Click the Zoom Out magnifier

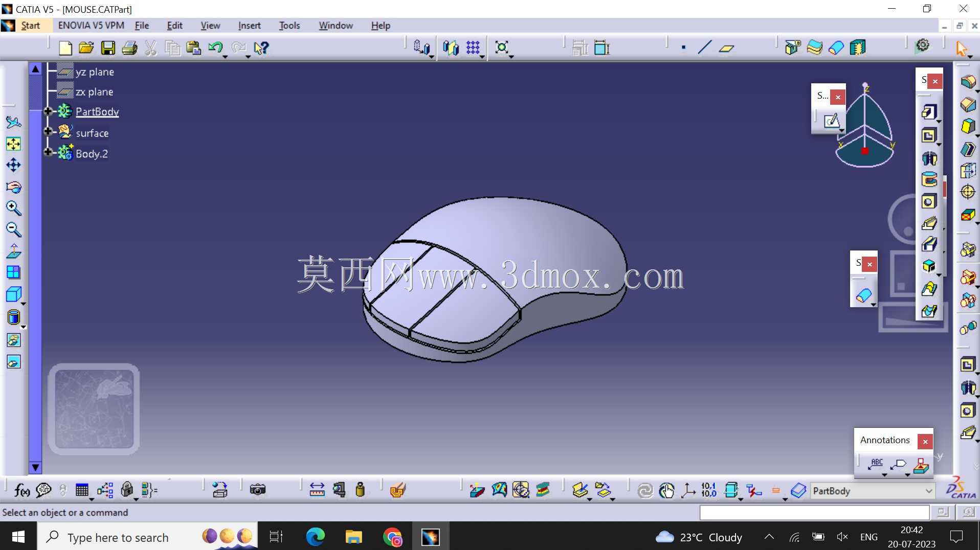[14, 230]
